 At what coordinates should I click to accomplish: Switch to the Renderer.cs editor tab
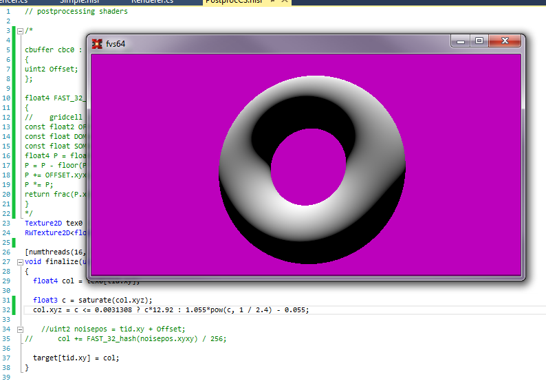[x=152, y=2]
